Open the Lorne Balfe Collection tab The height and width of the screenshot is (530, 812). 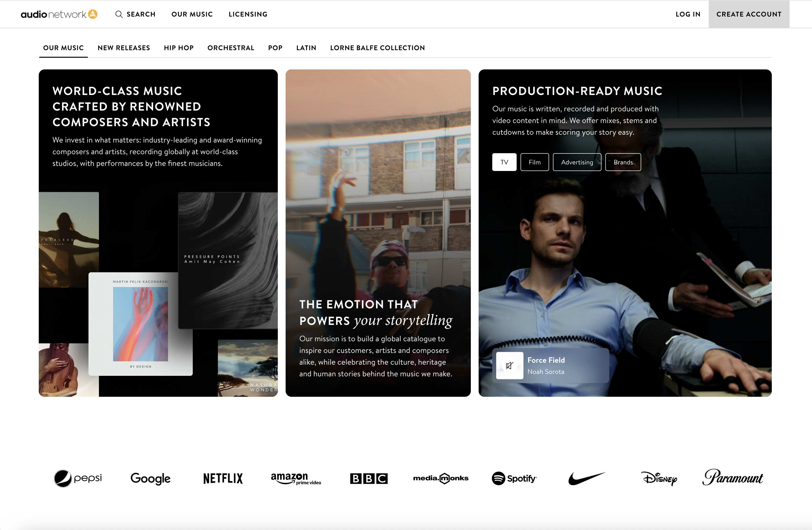(377, 48)
